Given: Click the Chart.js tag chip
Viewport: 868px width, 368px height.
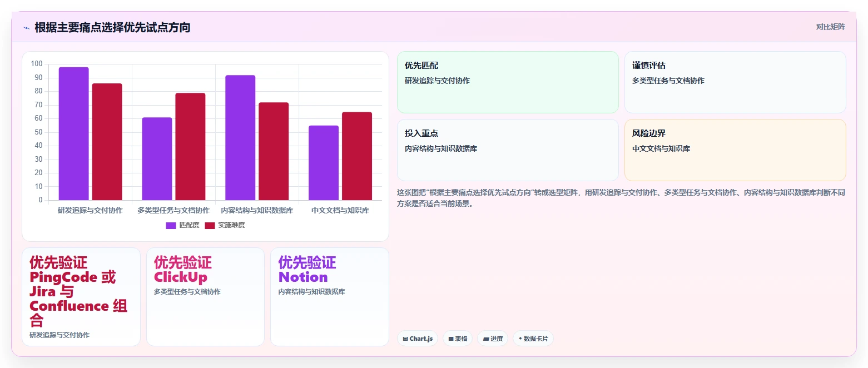Looking at the screenshot, I should tap(418, 339).
